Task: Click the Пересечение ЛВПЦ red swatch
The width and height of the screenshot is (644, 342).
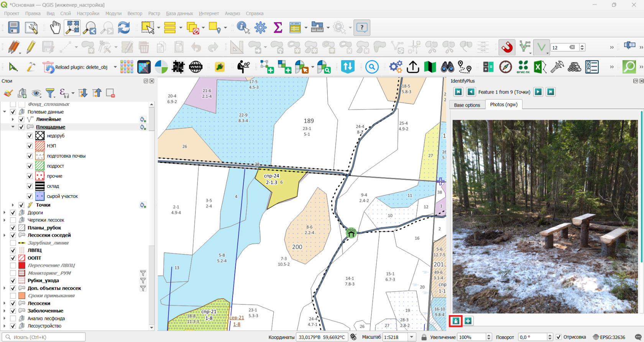Action: (x=22, y=265)
